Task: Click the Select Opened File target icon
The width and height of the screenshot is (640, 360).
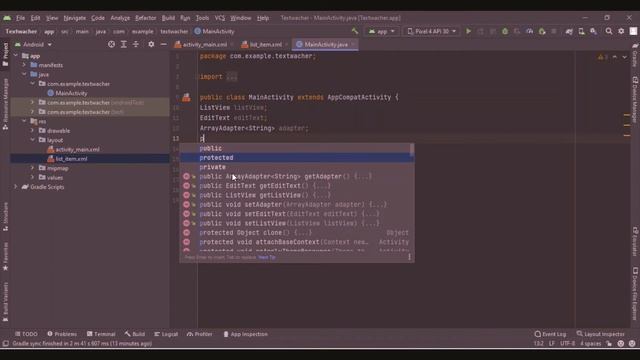Action: tap(111, 44)
